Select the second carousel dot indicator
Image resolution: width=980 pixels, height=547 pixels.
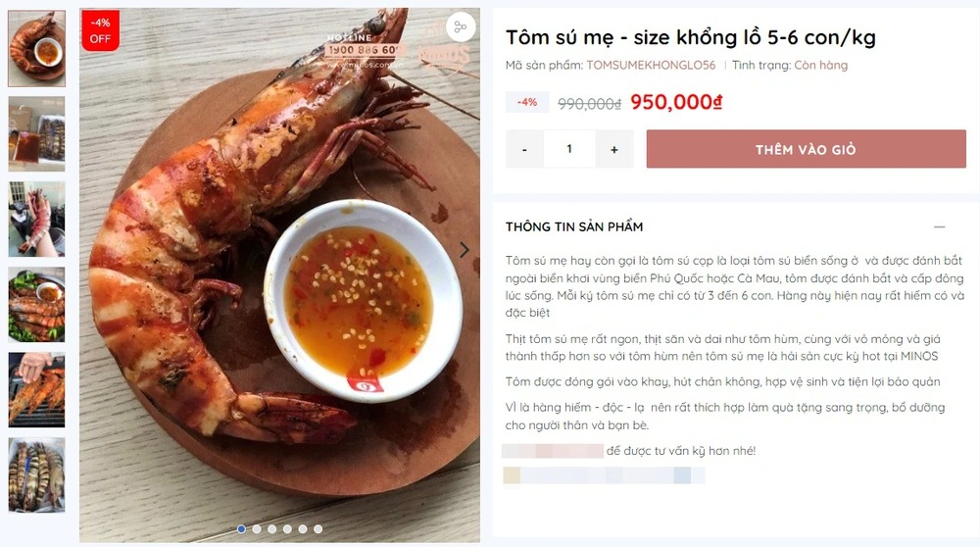[x=257, y=529]
